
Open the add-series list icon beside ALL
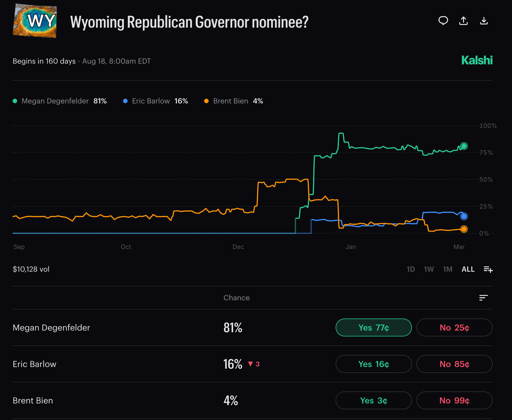pos(488,269)
